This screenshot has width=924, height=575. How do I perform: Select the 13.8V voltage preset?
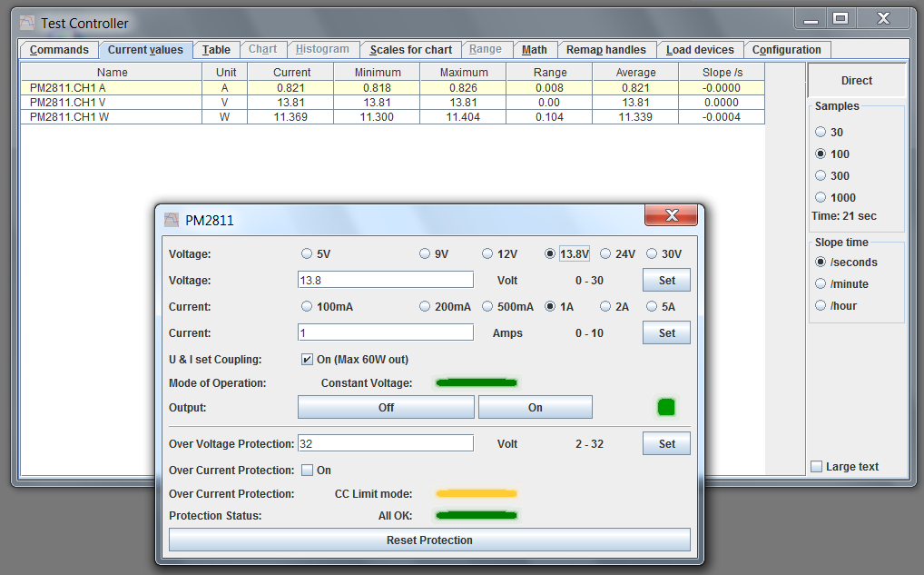click(x=550, y=254)
